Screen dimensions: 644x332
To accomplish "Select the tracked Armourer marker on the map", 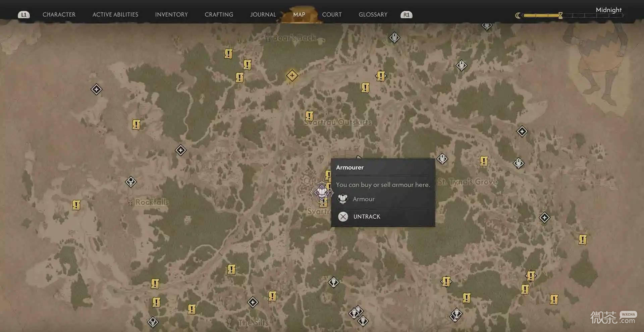I will pyautogui.click(x=322, y=192).
